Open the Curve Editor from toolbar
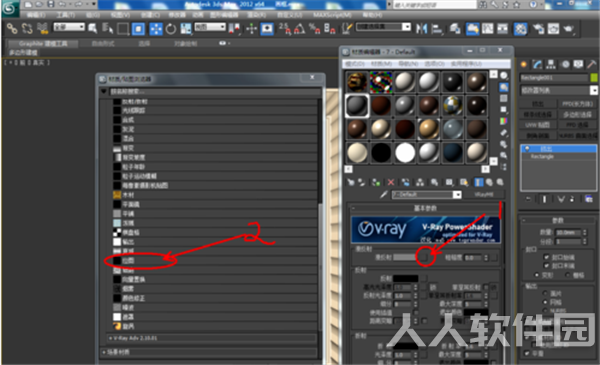The width and height of the screenshot is (600, 365). coord(488,29)
